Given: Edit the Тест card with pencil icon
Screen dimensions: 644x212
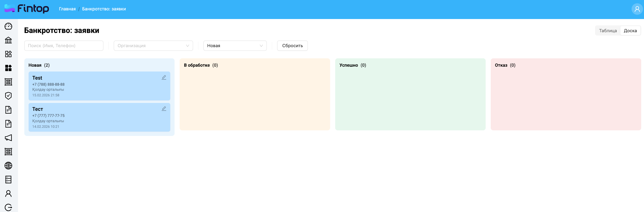Looking at the screenshot, I should 164,109.
